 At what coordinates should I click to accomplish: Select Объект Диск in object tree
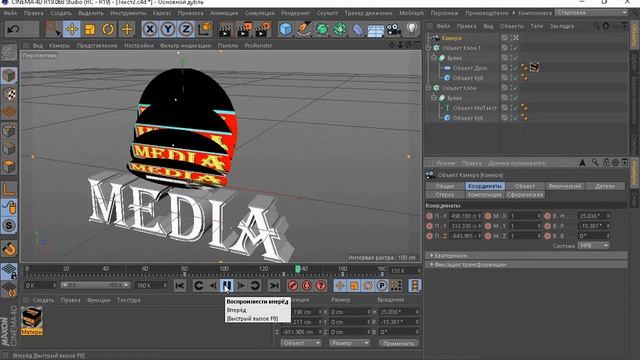470,68
